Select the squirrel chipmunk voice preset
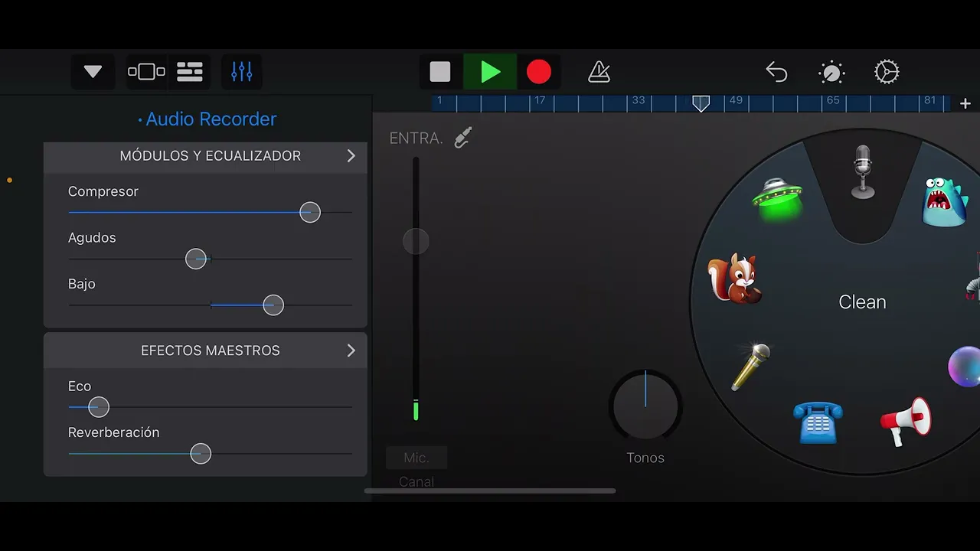 pos(733,279)
